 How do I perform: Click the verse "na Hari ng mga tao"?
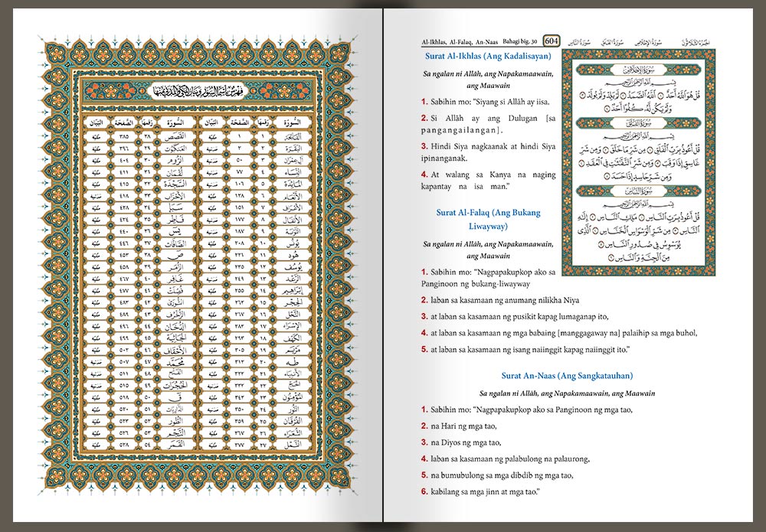click(459, 426)
